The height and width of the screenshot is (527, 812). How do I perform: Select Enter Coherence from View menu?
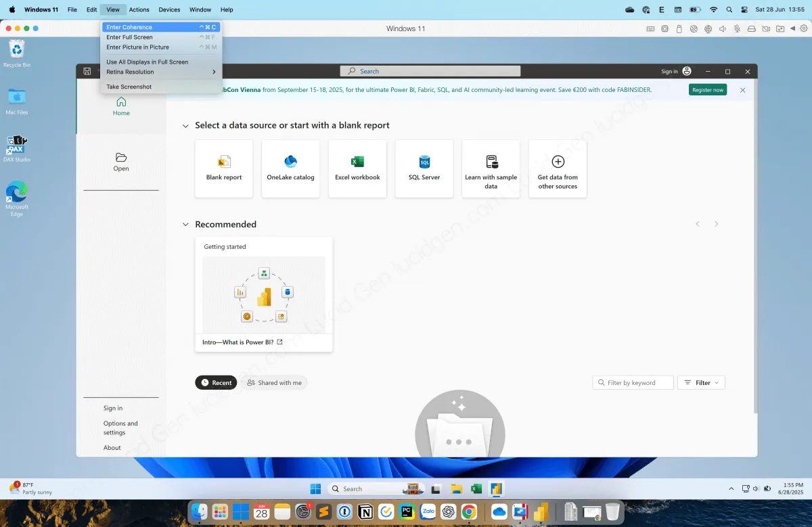click(129, 27)
